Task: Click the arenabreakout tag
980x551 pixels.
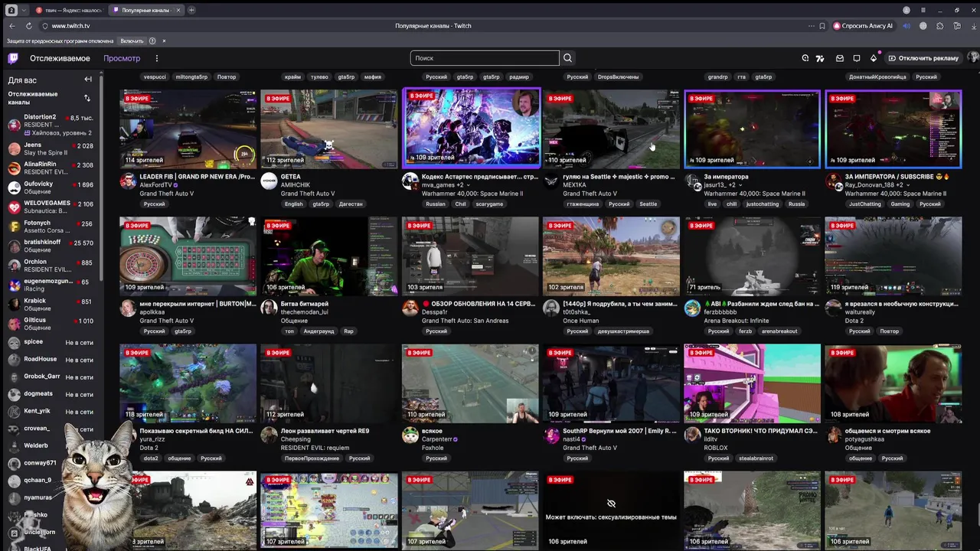Action: [779, 331]
